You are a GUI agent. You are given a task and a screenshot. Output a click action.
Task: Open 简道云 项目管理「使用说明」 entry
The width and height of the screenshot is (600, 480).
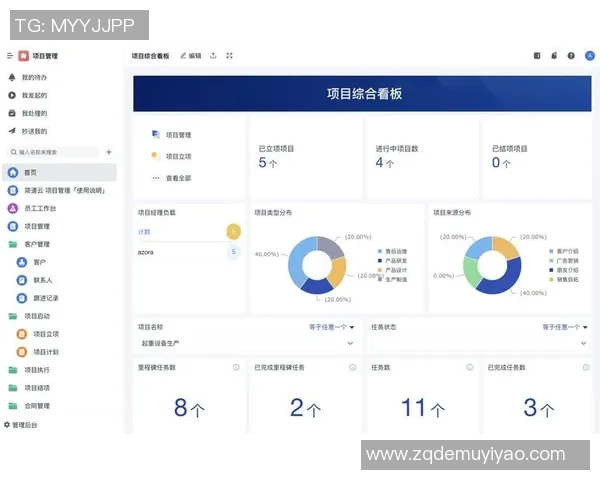tap(57, 190)
